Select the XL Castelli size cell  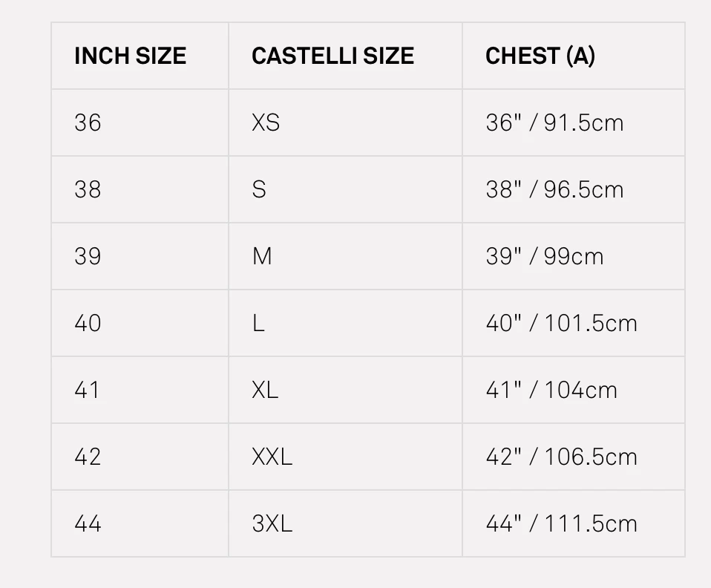[265, 390]
